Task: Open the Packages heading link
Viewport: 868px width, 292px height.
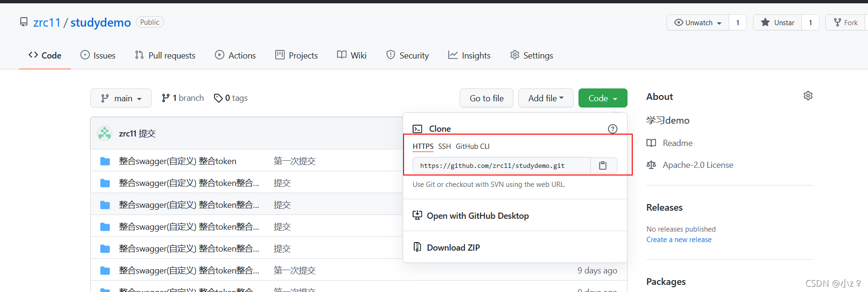Action: click(x=666, y=282)
